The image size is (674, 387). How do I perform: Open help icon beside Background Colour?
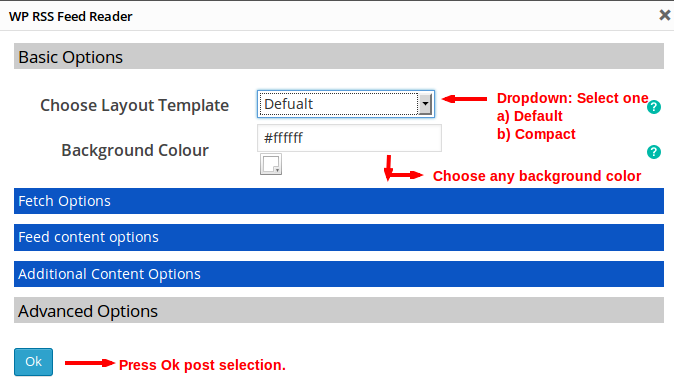[x=653, y=152]
